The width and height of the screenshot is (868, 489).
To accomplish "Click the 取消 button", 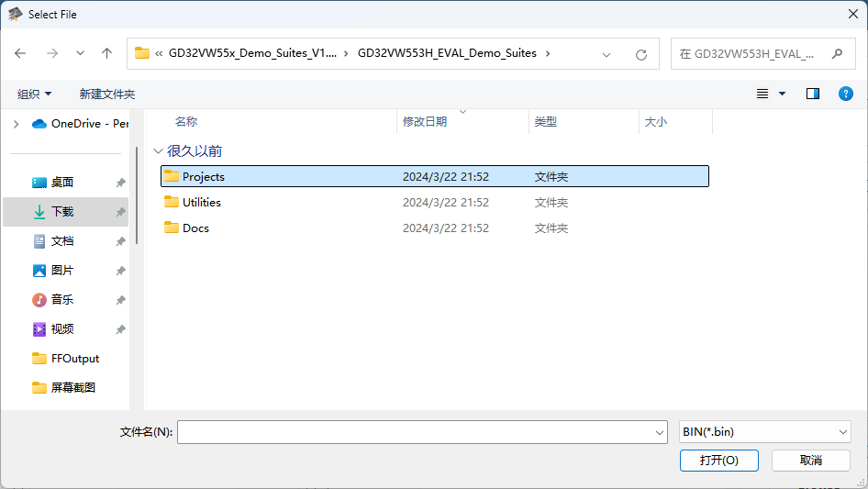I will [x=810, y=460].
